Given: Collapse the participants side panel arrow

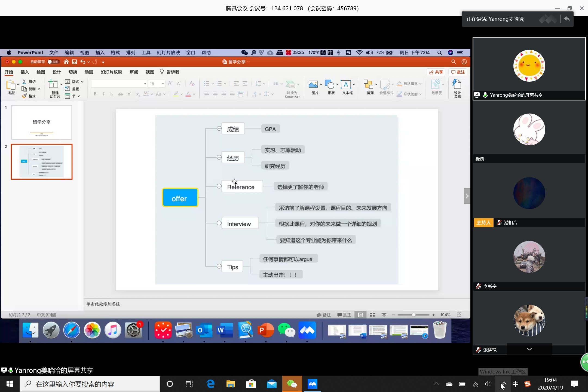Looking at the screenshot, I should tap(467, 196).
